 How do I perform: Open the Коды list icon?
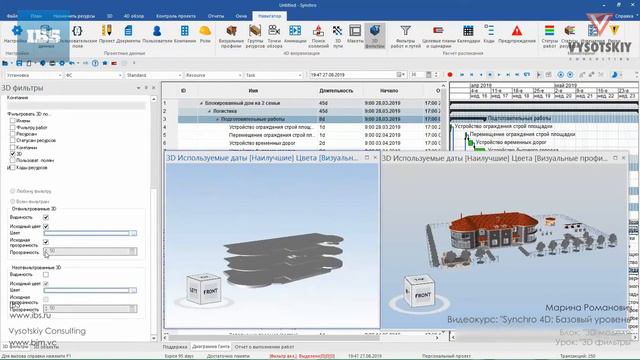489,31
